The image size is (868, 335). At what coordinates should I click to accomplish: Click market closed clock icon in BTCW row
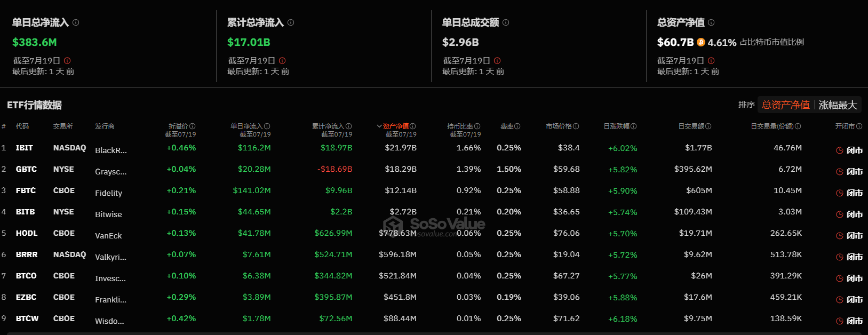coord(840,321)
